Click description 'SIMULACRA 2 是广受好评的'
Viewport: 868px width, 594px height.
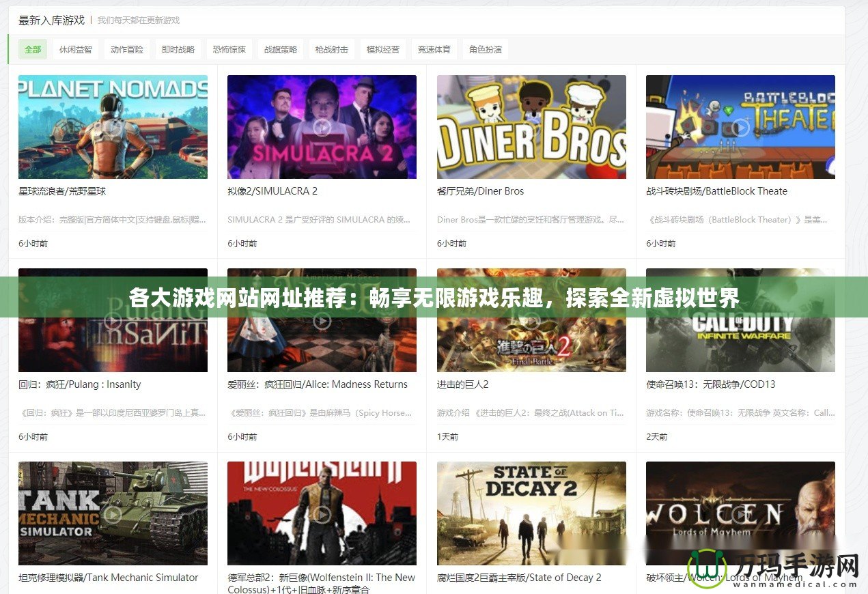click(x=319, y=220)
